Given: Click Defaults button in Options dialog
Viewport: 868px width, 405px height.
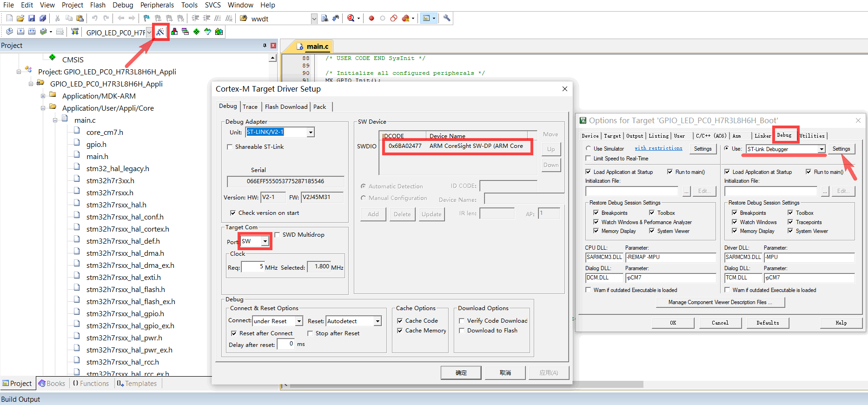Looking at the screenshot, I should (768, 323).
